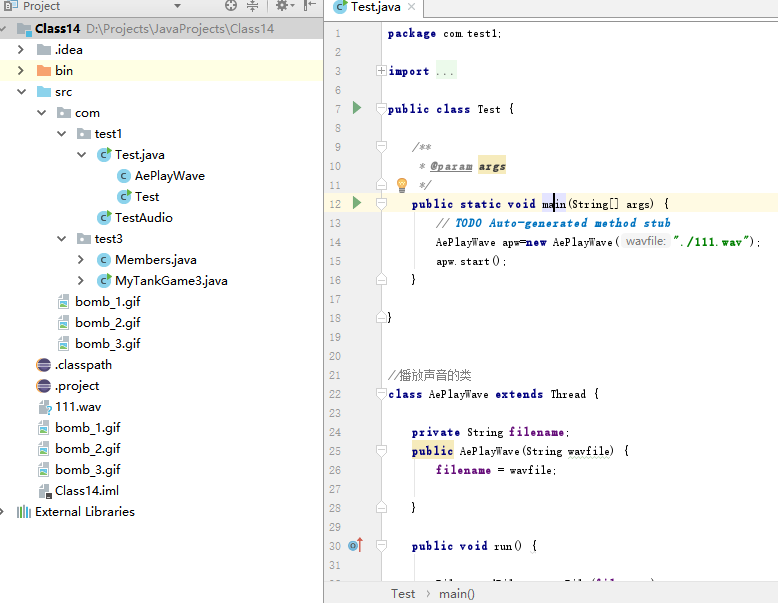
Task: Fold the AePlayWave class at line 22
Action: (x=381, y=394)
